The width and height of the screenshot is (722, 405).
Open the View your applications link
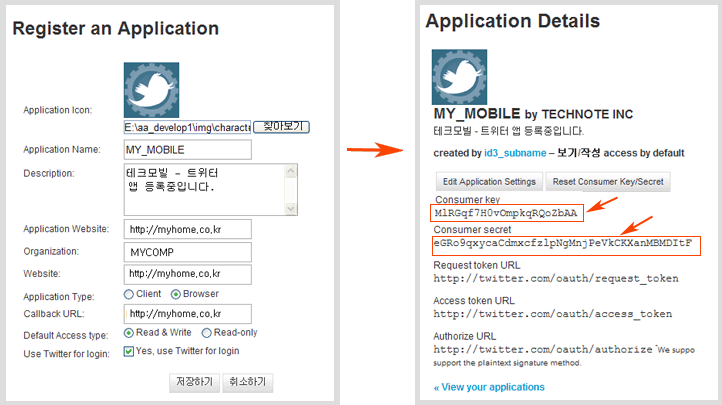(489, 387)
